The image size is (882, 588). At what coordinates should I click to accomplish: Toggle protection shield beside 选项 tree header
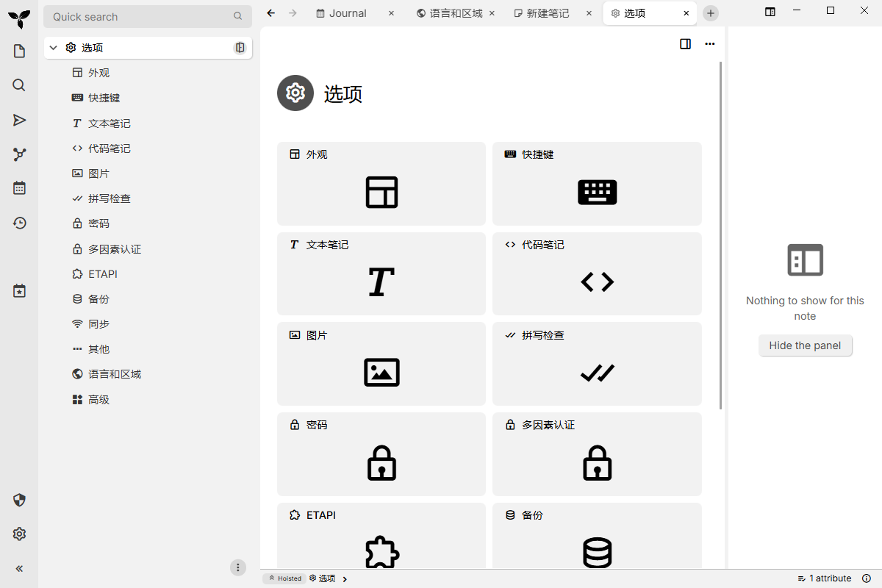240,47
